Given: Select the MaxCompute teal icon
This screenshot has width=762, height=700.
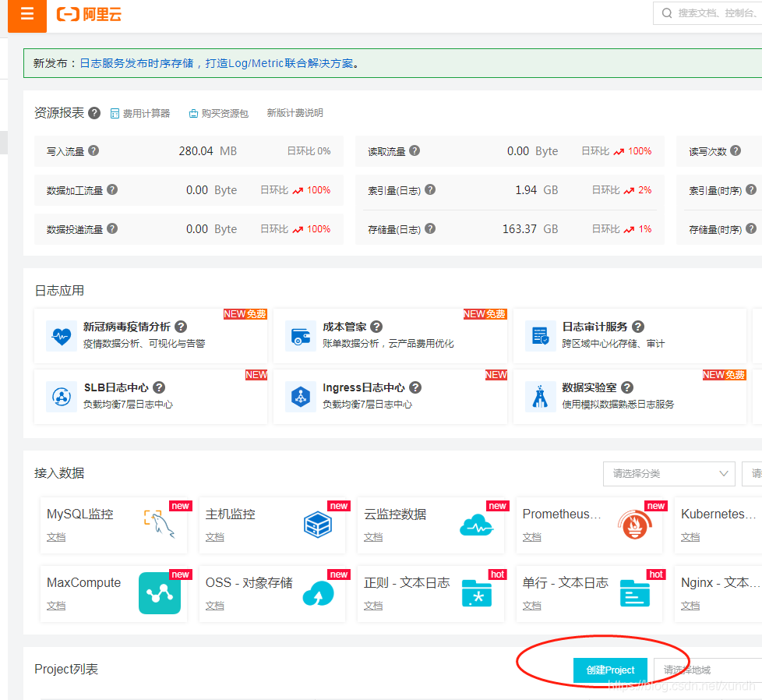Looking at the screenshot, I should [160, 593].
